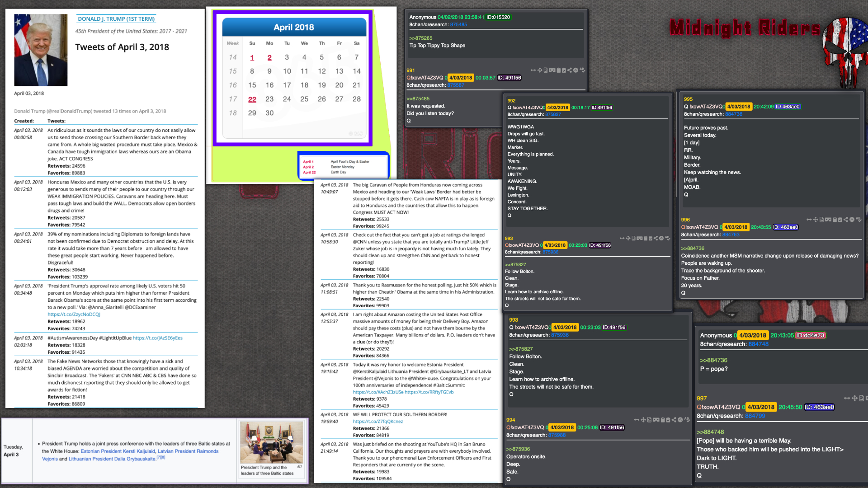868x488 pixels.
Task: Open the t.co/ZzycNoDCQJ tweet link
Action: tap(74, 314)
